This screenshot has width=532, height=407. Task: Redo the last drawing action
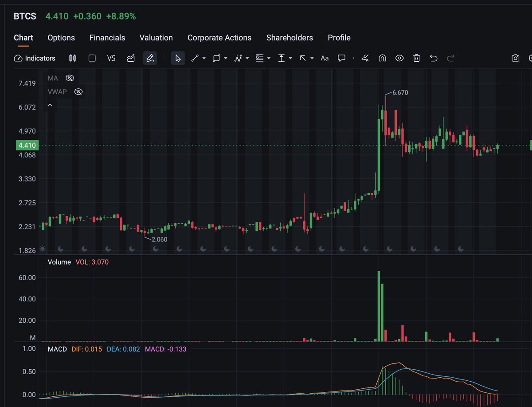pyautogui.click(x=451, y=58)
